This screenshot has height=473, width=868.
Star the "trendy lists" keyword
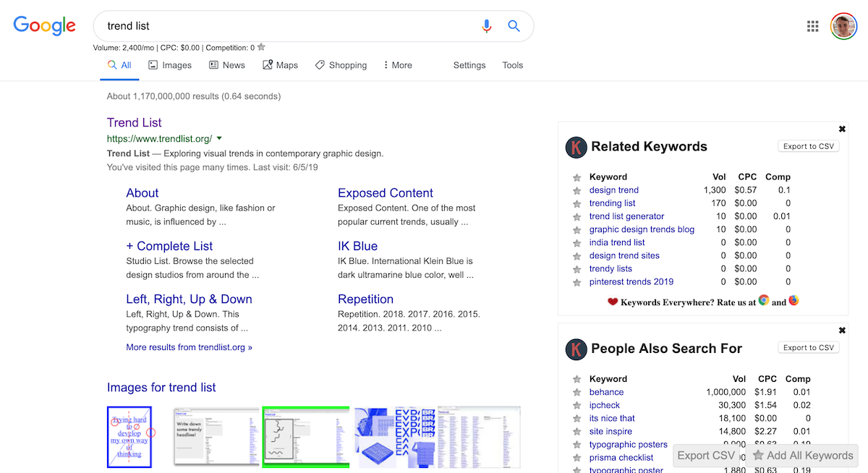tap(576, 269)
